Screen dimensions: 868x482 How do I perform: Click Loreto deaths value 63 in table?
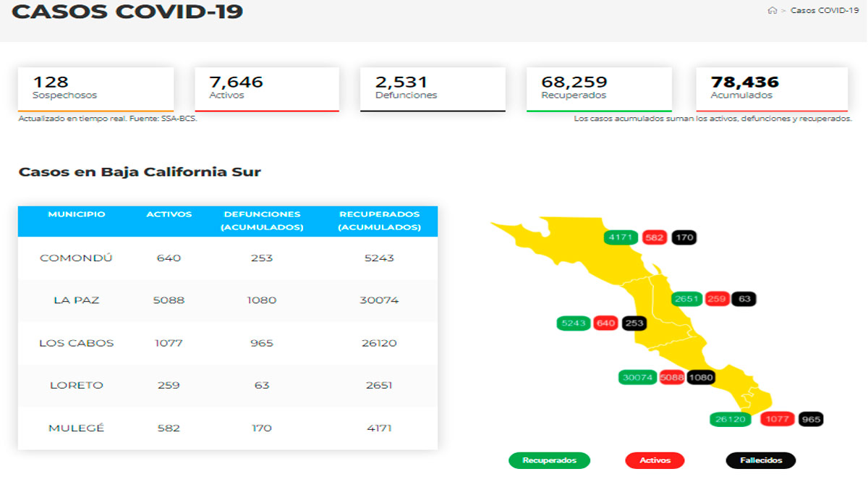coord(262,385)
